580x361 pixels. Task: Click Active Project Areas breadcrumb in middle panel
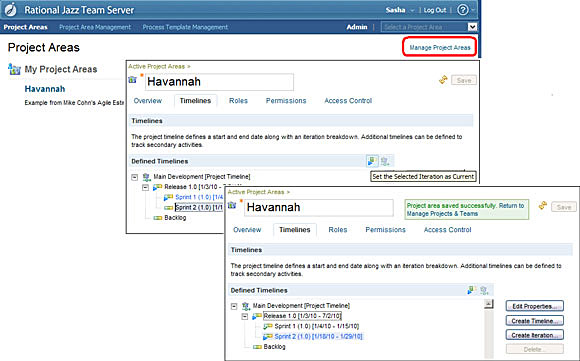click(156, 66)
